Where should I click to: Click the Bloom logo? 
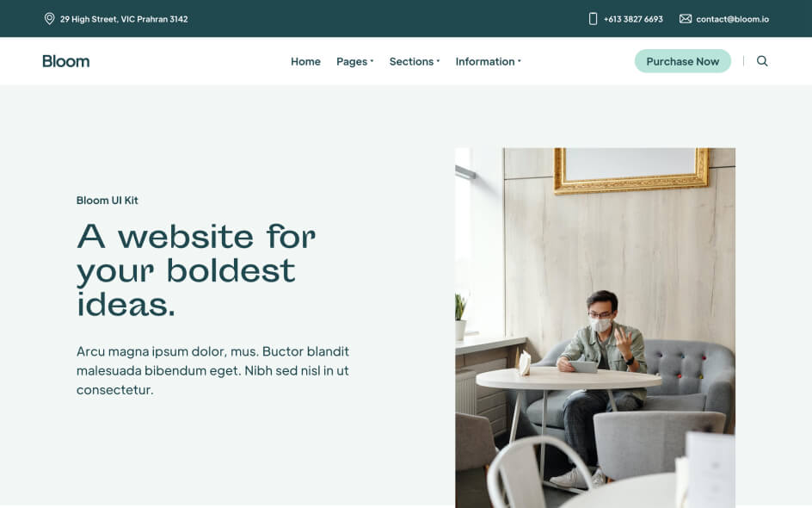tap(65, 61)
